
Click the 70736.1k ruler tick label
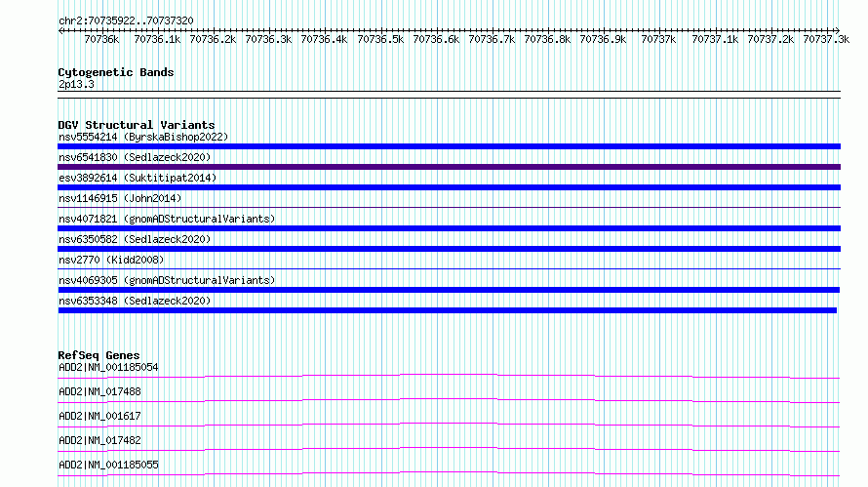click(157, 39)
